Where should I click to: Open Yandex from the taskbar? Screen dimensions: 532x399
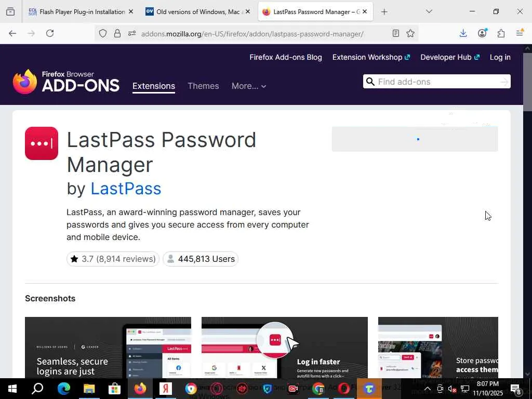(x=166, y=389)
